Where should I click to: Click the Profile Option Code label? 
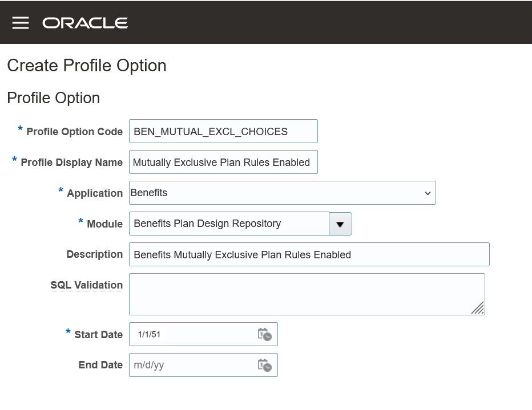pyautogui.click(x=74, y=132)
